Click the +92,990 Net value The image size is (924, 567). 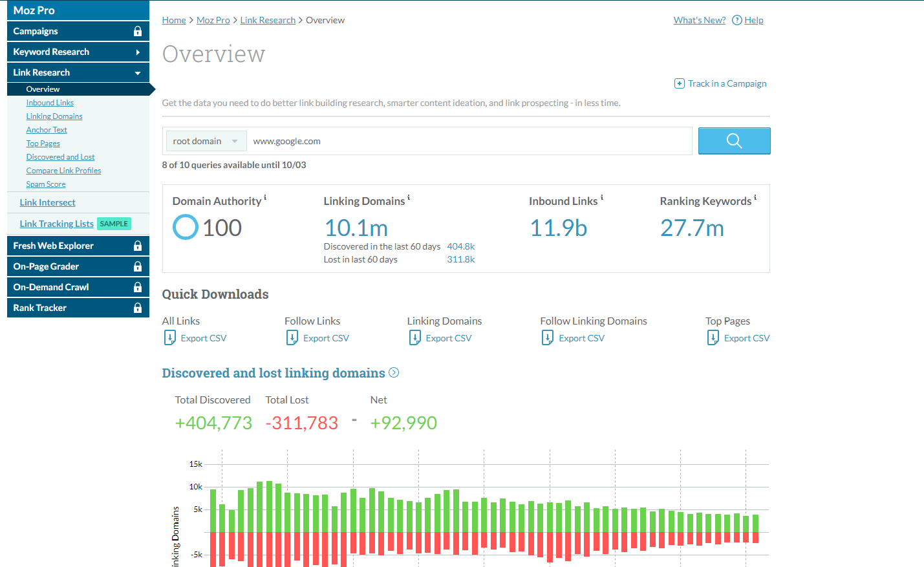coord(403,423)
